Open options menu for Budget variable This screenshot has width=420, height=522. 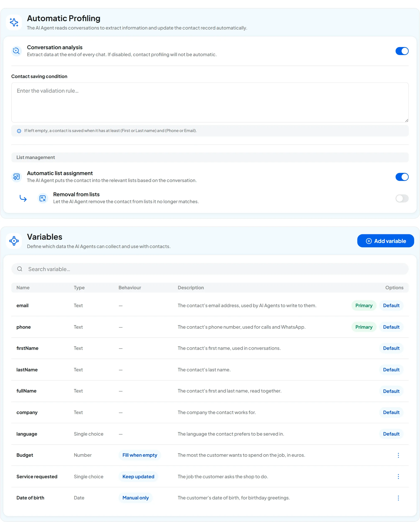tap(398, 455)
